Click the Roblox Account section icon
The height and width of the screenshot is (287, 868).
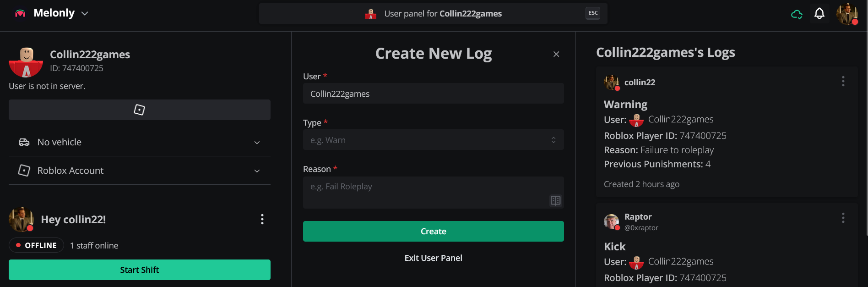pyautogui.click(x=25, y=170)
